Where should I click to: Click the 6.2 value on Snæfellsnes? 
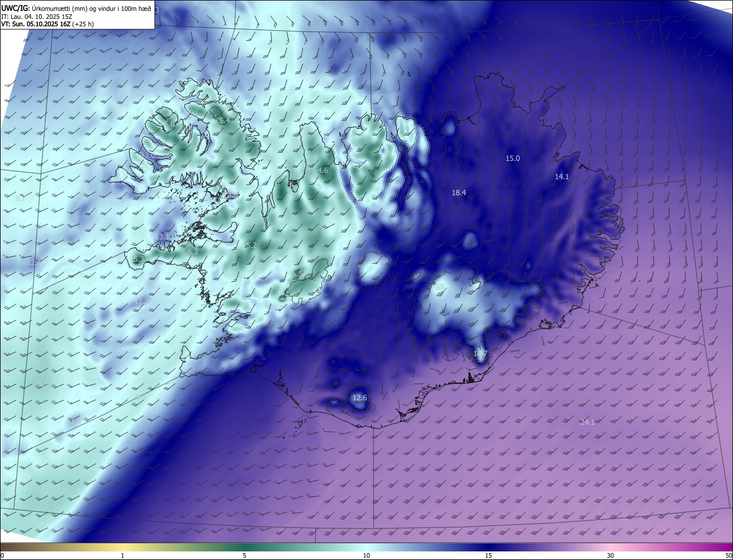pyautogui.click(x=193, y=251)
